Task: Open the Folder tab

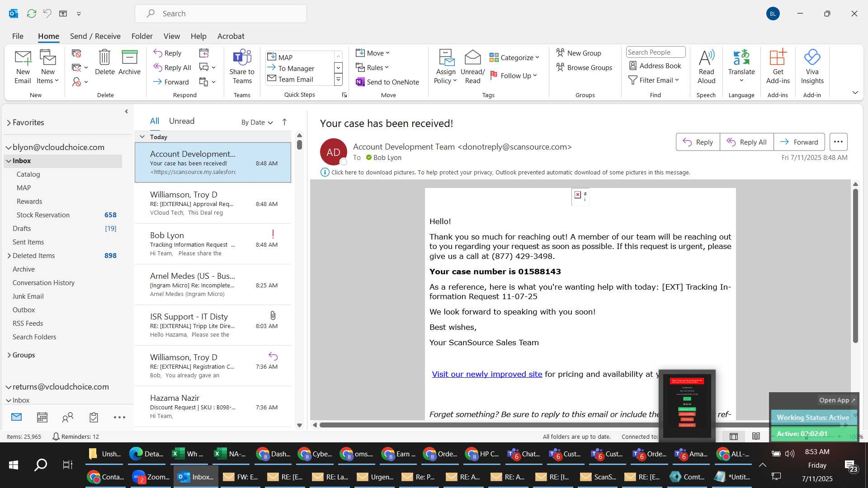Action: 142,36
